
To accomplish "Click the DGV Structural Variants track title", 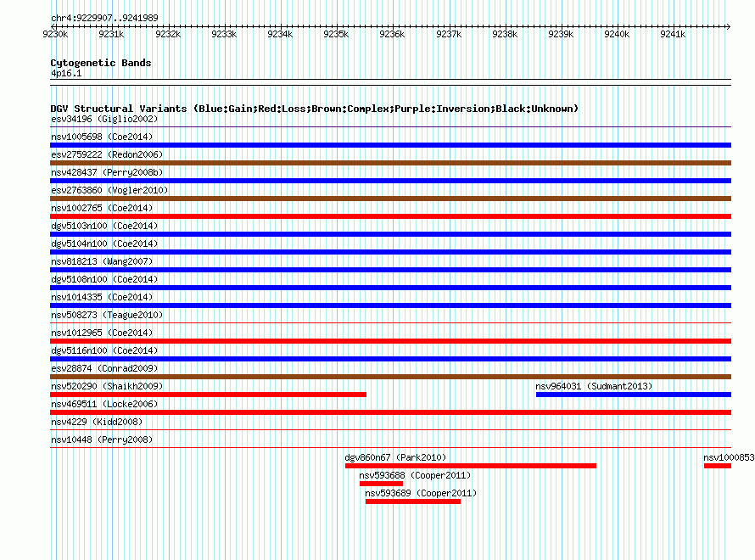I will [315, 109].
